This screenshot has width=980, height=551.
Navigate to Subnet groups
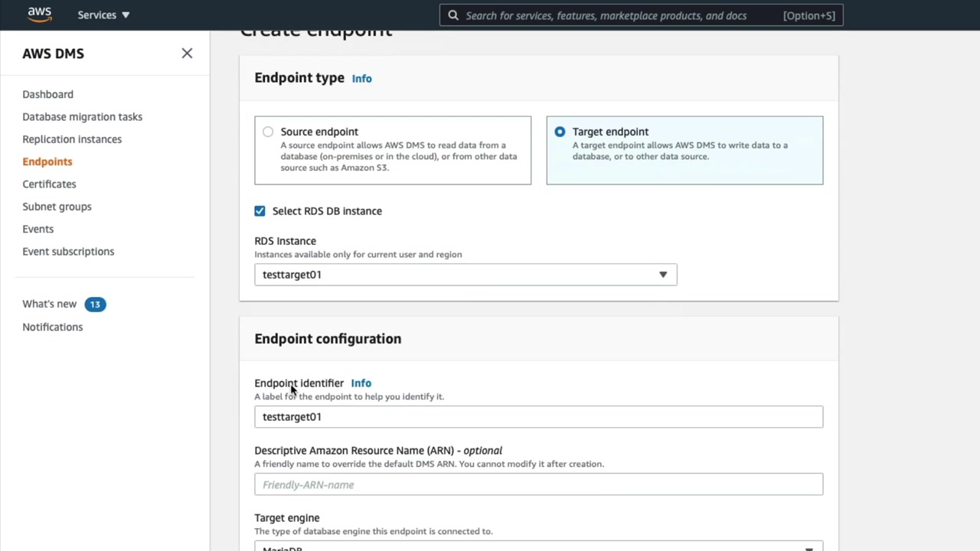coord(57,207)
